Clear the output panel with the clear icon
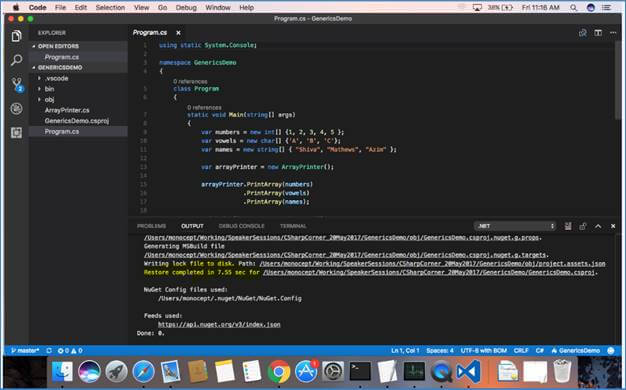 tap(568, 226)
